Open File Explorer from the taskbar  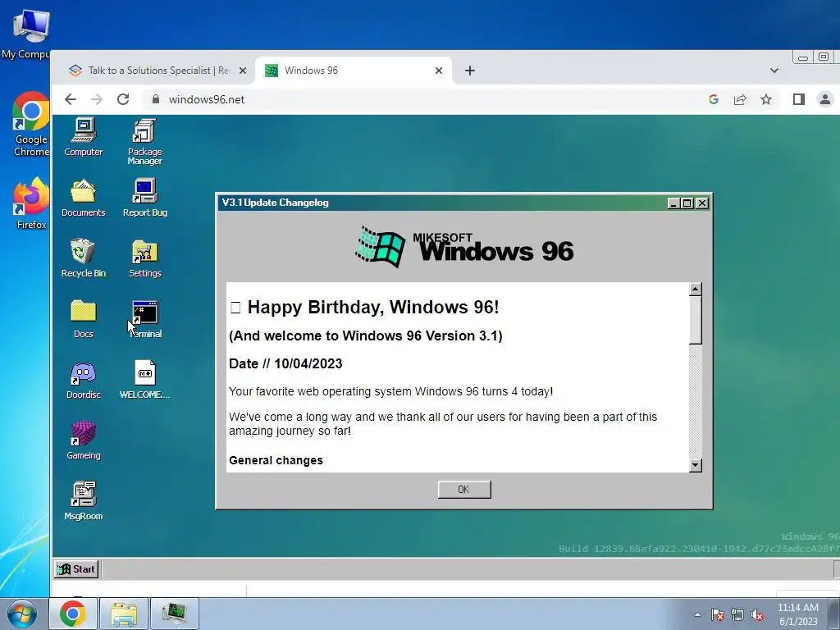coord(124,614)
